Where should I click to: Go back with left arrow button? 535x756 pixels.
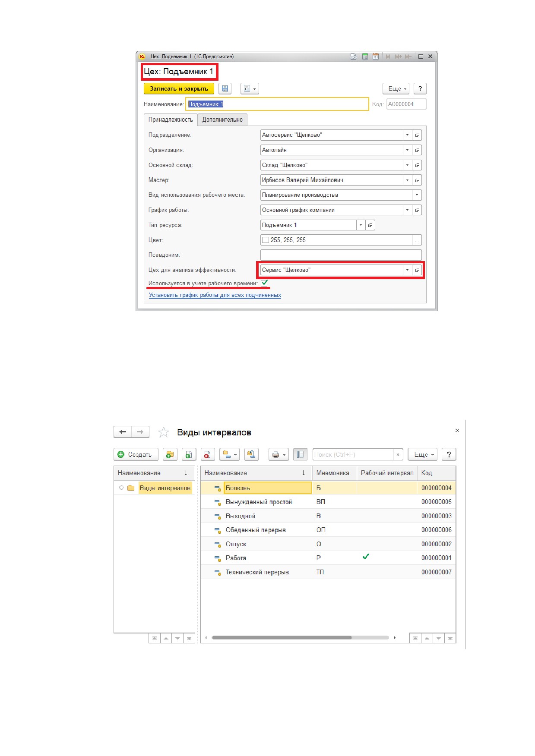[x=123, y=432]
